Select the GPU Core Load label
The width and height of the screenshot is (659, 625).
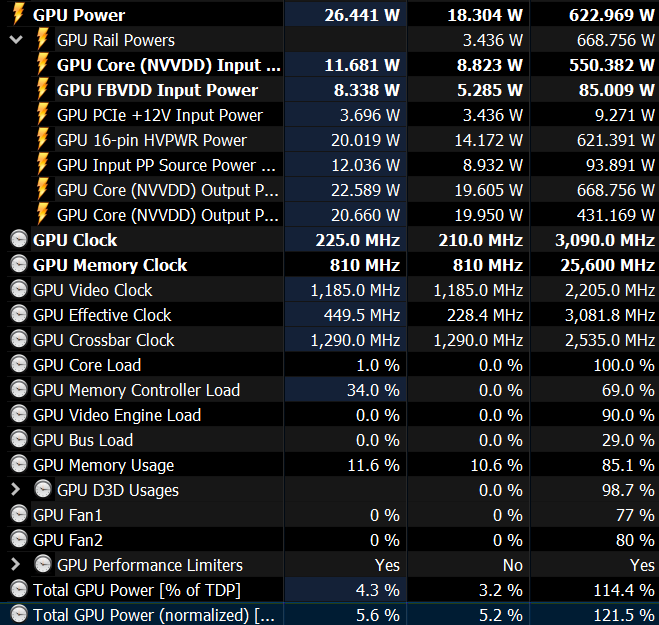[87, 365]
